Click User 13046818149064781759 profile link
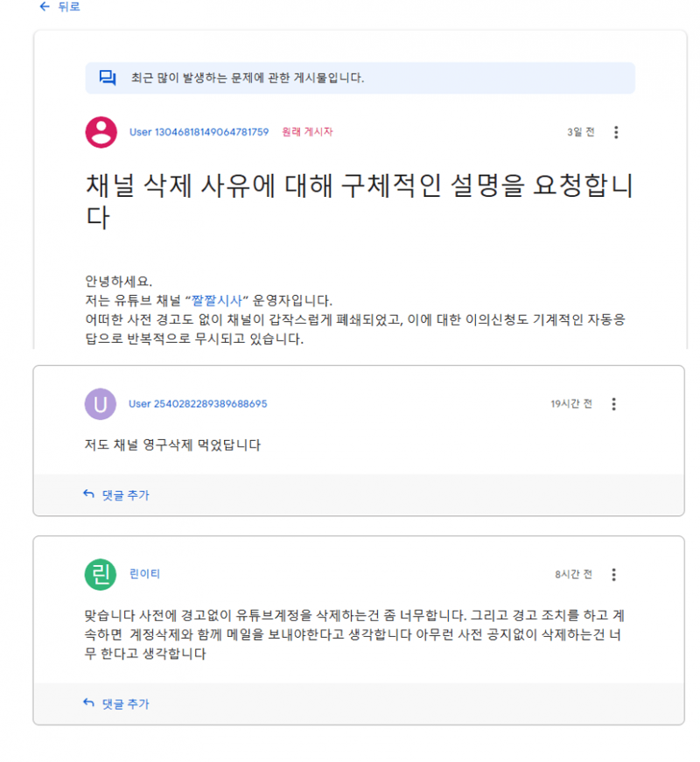 [x=199, y=132]
